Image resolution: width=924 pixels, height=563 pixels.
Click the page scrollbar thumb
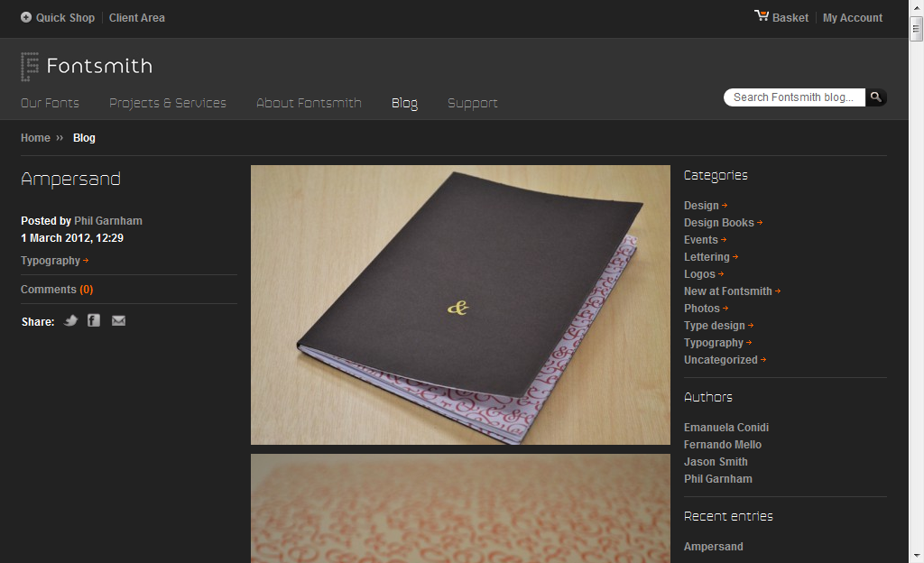pos(916,28)
